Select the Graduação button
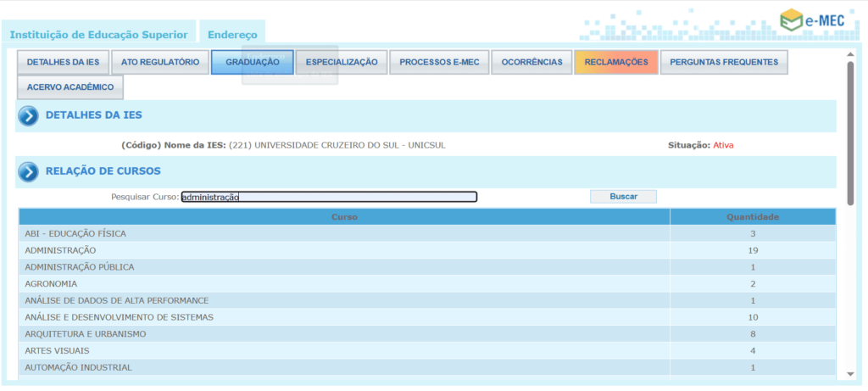The width and height of the screenshot is (868, 391). tap(253, 63)
